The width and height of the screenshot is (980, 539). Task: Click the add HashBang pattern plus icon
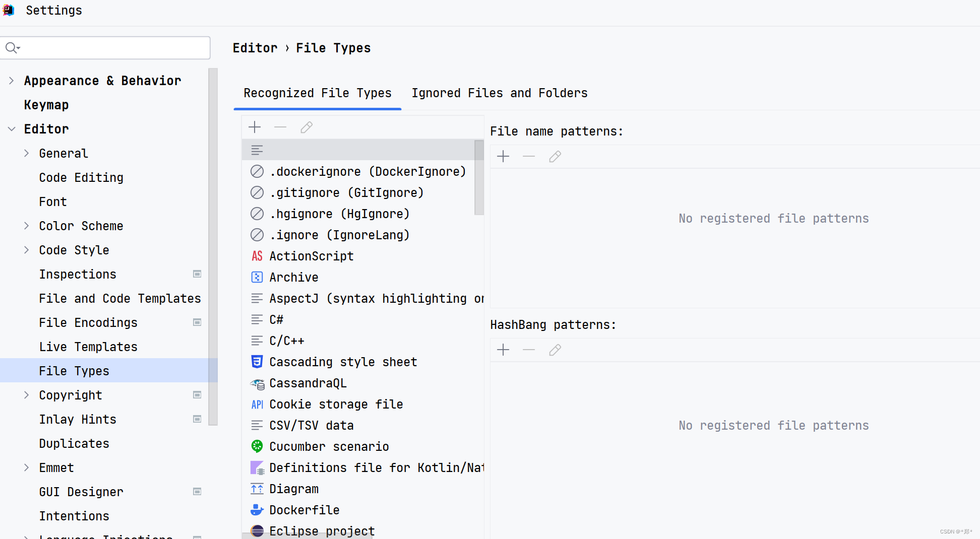point(503,350)
